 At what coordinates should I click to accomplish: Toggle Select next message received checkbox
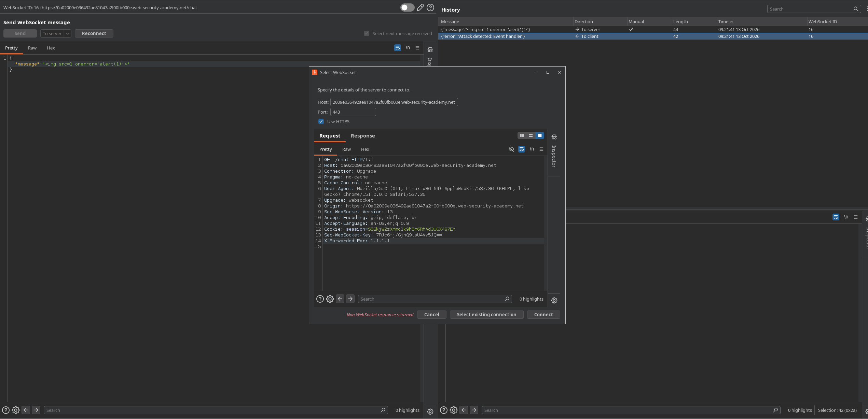click(367, 33)
